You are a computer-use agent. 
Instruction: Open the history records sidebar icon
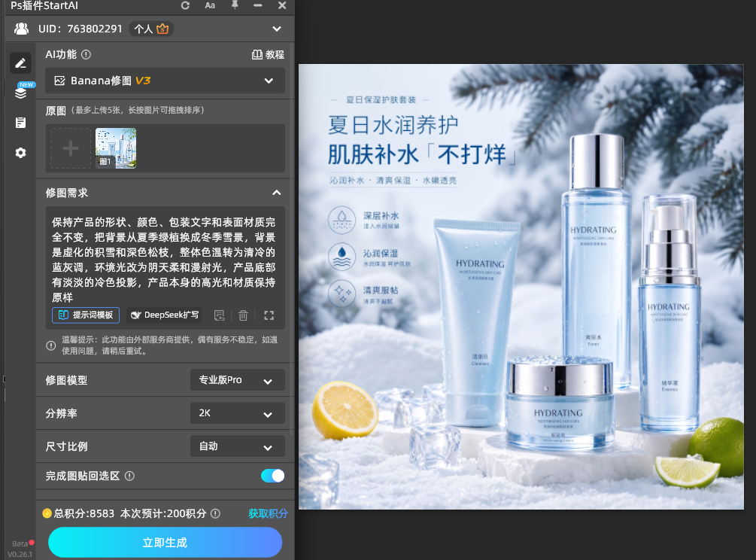pos(21,123)
